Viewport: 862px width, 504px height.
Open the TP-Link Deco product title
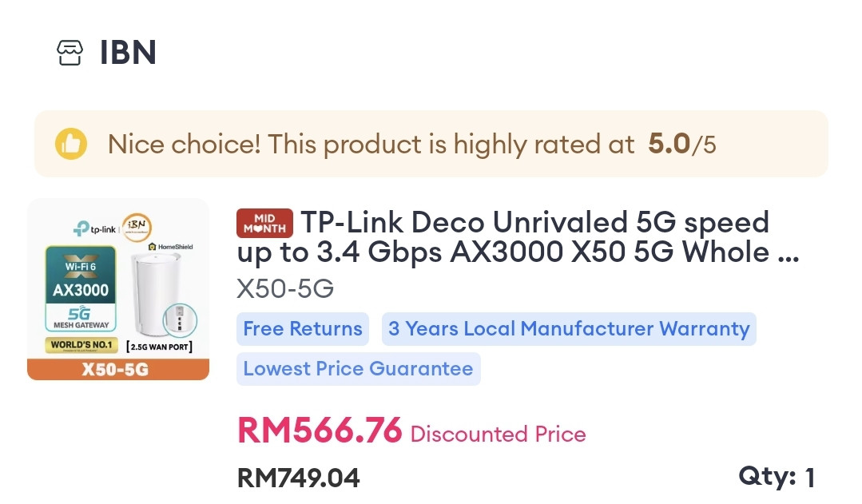click(519, 237)
